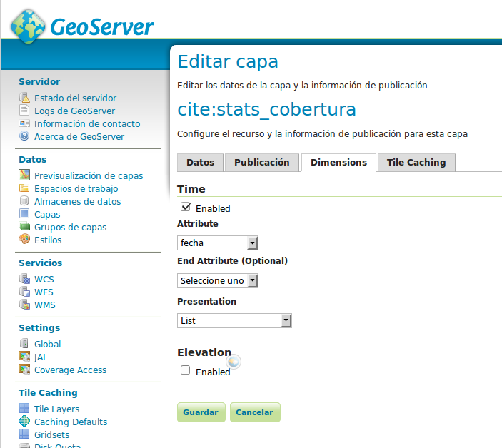The image size is (502, 448).
Task: Click the GeoServer logo
Action: [82, 27]
